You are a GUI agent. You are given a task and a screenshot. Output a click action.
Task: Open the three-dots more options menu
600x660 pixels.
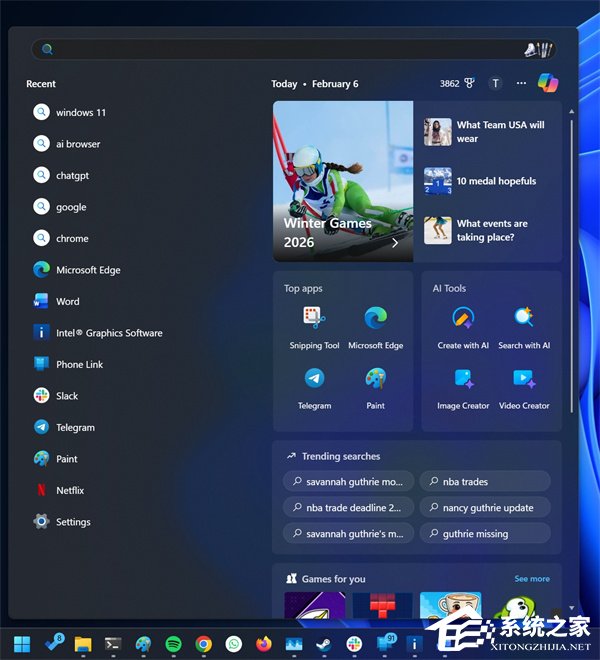pos(521,83)
